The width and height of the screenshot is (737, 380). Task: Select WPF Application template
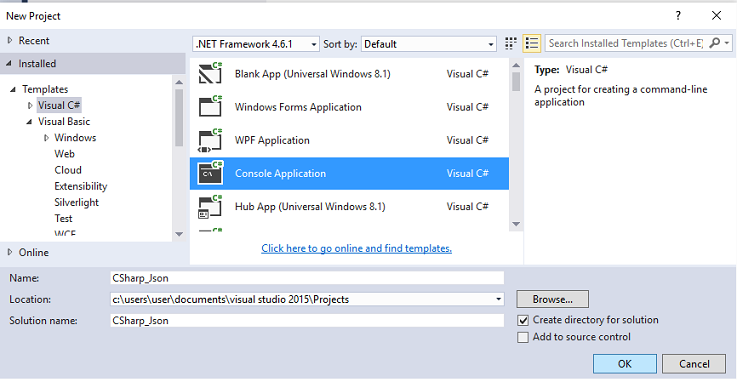(x=349, y=140)
